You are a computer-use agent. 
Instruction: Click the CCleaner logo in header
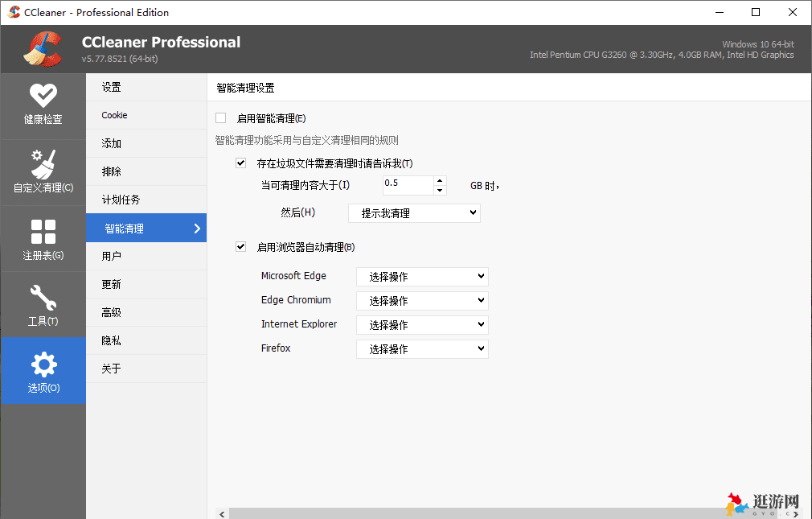tap(43, 49)
